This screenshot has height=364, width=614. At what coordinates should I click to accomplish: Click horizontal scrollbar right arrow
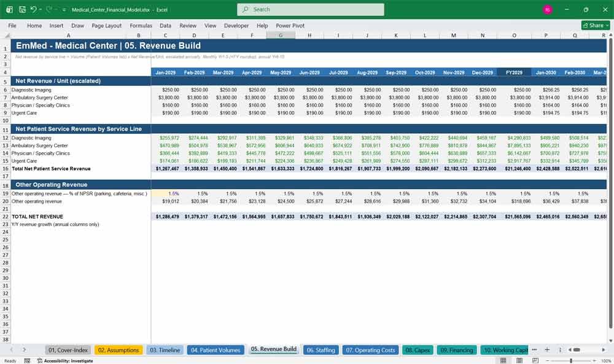tap(604, 349)
